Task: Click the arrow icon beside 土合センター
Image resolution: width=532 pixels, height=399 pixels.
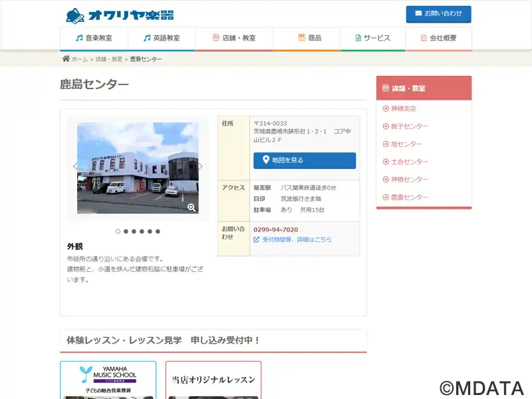Action: [x=386, y=162]
